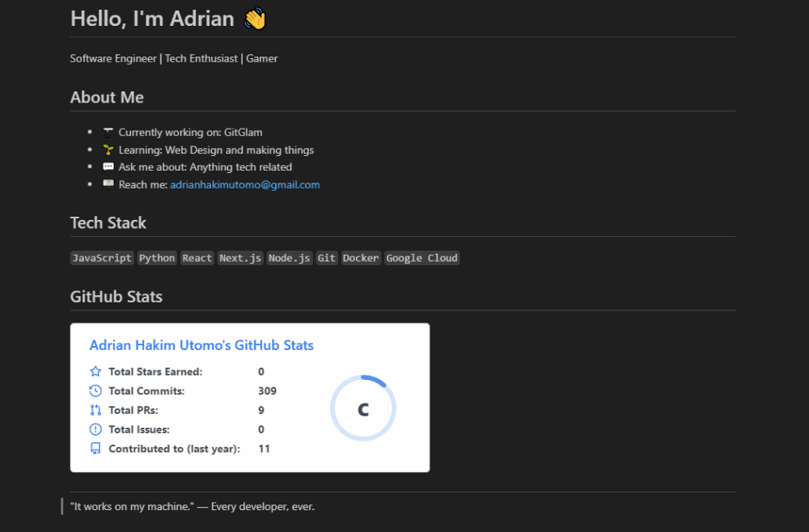Click the speech bubble emoji beside Ask me about
809x532 pixels.
tap(108, 167)
